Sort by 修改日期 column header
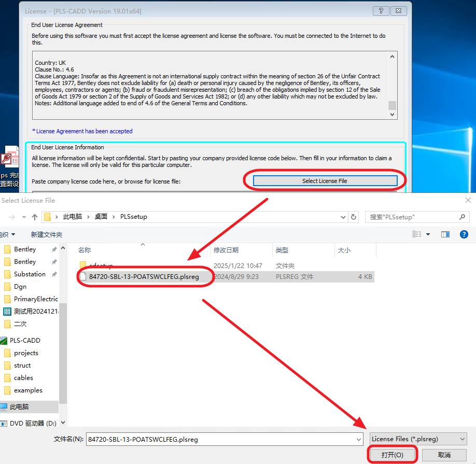The image size is (476, 464). tap(226, 250)
